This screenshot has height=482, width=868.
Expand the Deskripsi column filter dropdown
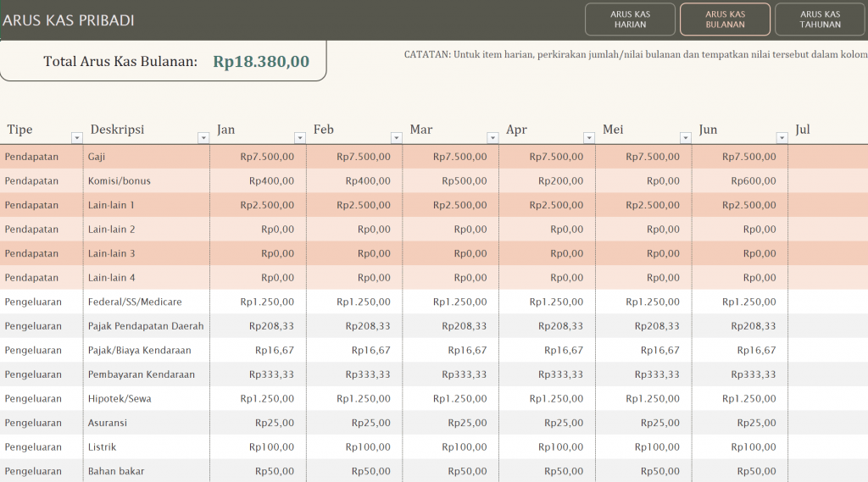(203, 137)
